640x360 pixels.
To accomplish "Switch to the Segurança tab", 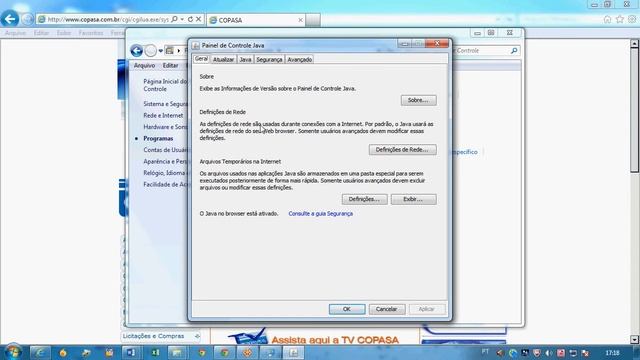I will tap(269, 60).
